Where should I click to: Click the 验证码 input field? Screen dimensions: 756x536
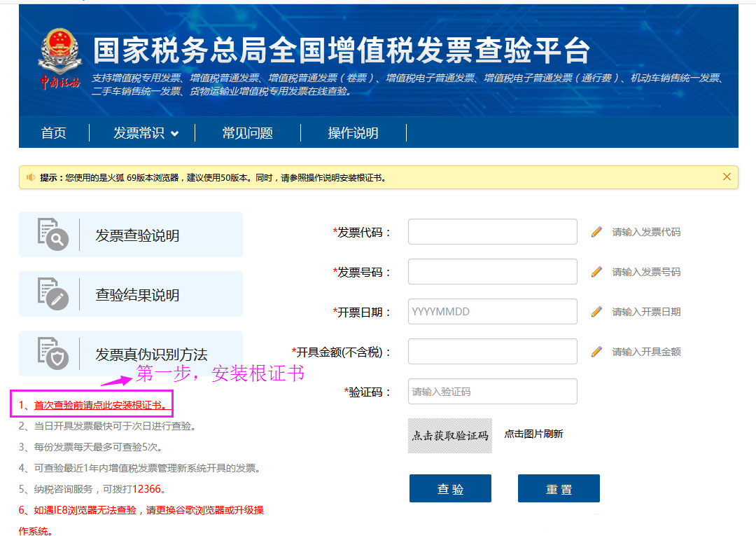[x=492, y=392]
